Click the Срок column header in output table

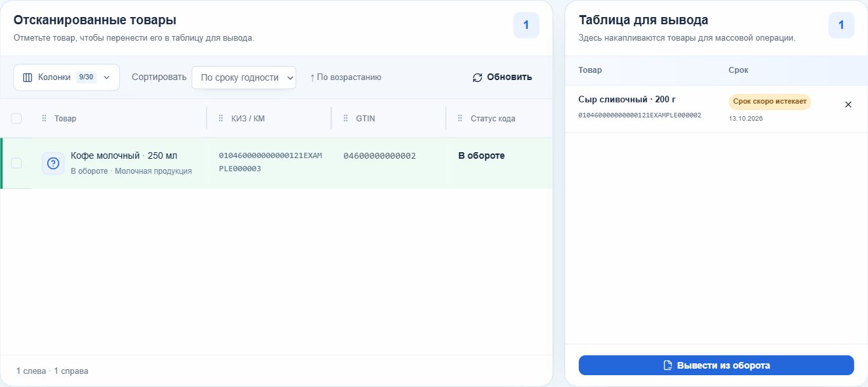point(738,70)
